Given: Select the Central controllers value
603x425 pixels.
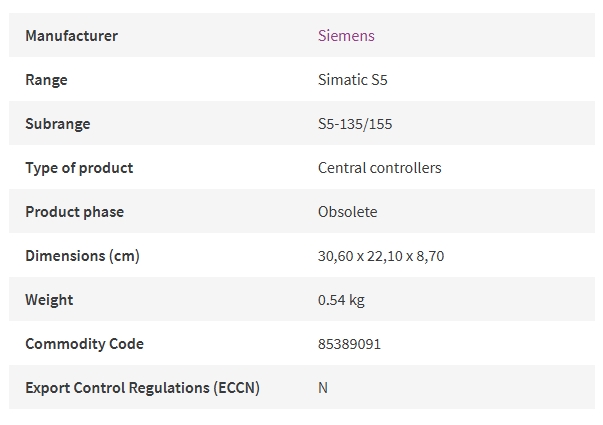Looking at the screenshot, I should (x=380, y=168).
